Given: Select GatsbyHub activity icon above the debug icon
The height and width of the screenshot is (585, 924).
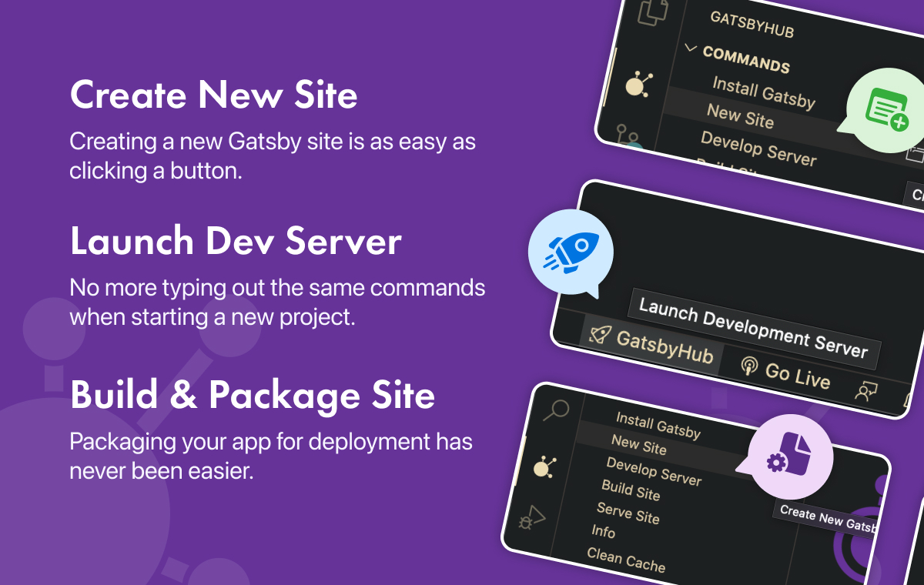Looking at the screenshot, I should pos(545,466).
